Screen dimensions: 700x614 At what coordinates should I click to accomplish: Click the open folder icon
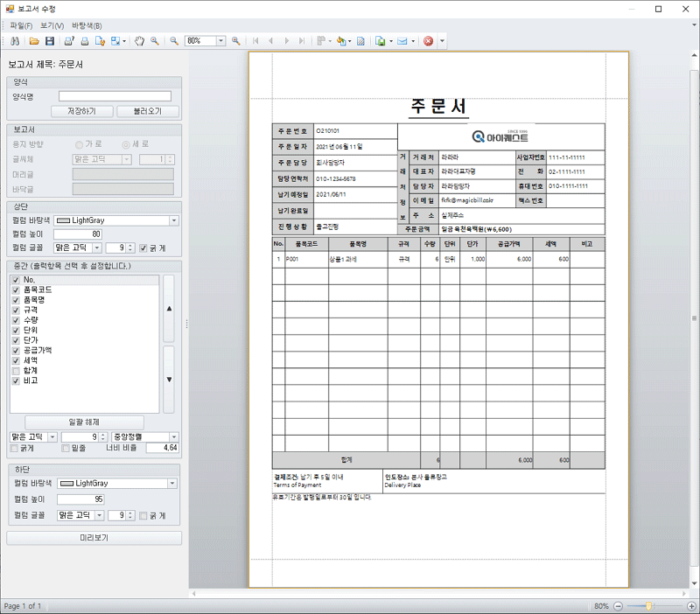(34, 41)
